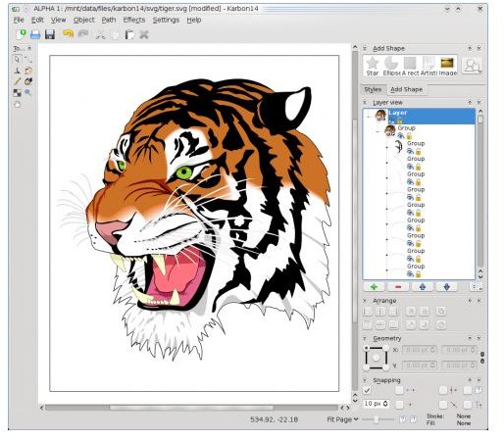Click the grayed Redo arrow icon
Viewport: 504px width, 440px height.
pyautogui.click(x=82, y=34)
